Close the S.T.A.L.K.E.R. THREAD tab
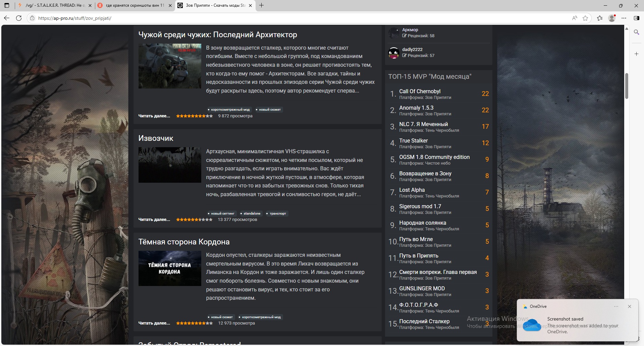This screenshot has width=644, height=346. (90, 5)
